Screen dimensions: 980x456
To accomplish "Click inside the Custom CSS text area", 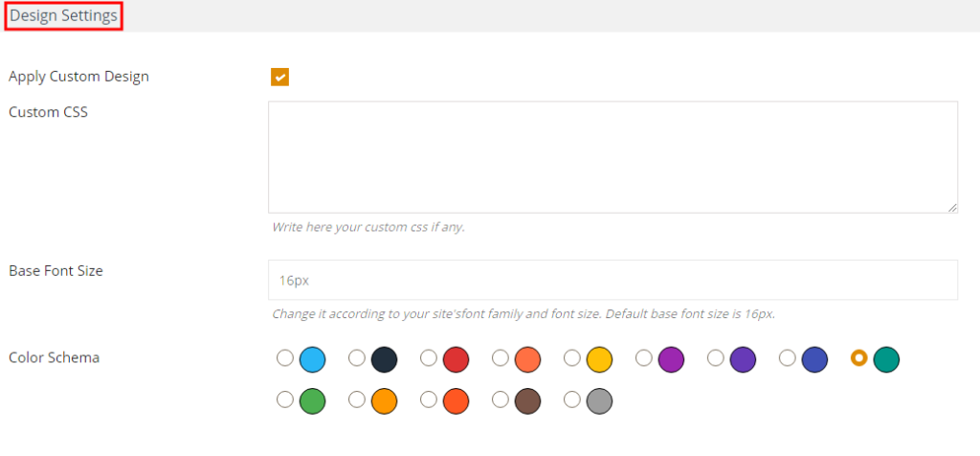I will point(612,157).
